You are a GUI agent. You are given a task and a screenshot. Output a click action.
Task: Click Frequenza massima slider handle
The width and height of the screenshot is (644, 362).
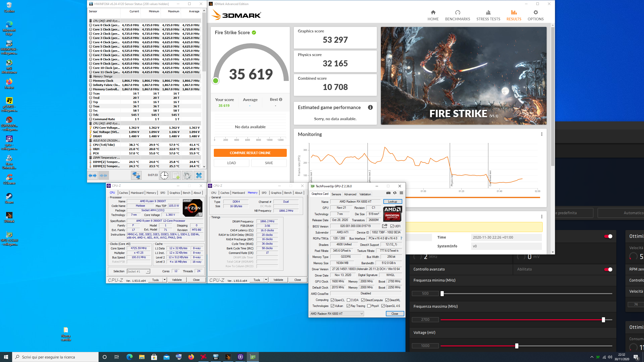pyautogui.click(x=603, y=320)
